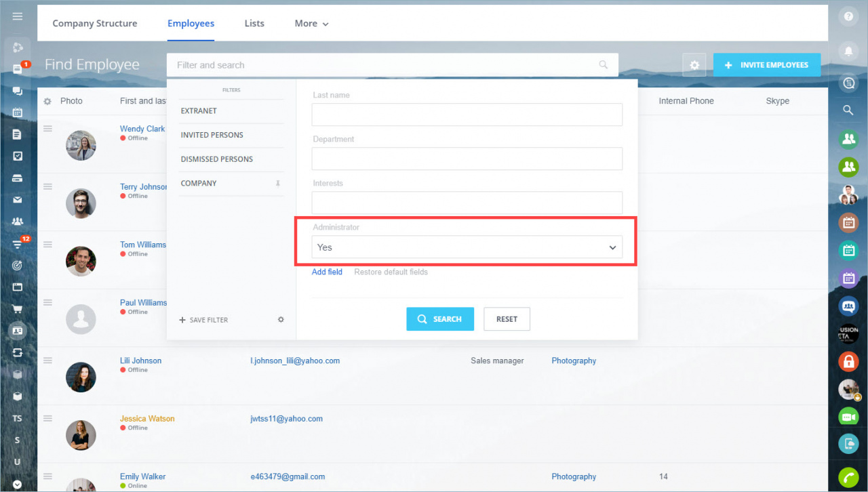Image resolution: width=868 pixels, height=492 pixels.
Task: Click the Photography department link for Lili Johnson
Action: point(574,361)
